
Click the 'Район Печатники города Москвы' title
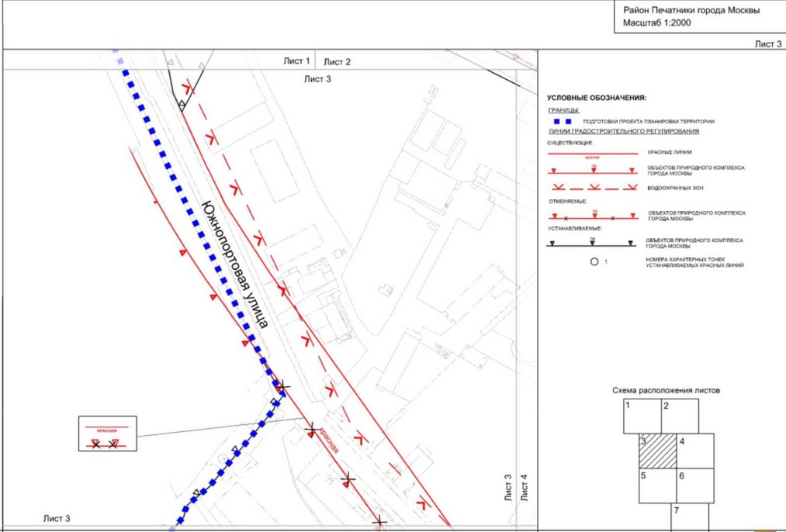click(x=691, y=10)
